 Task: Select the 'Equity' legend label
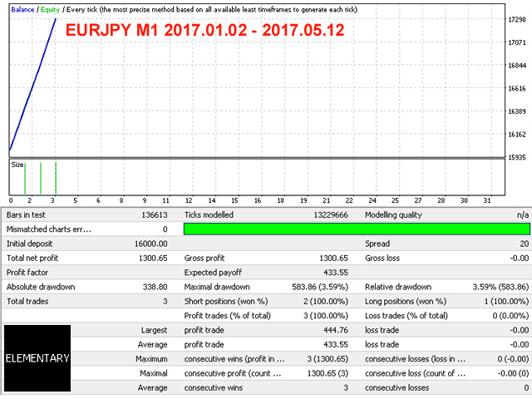(x=50, y=9)
